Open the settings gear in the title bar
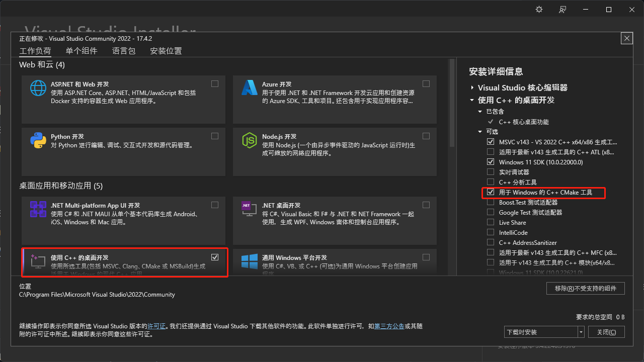The image size is (644, 362). click(x=539, y=9)
